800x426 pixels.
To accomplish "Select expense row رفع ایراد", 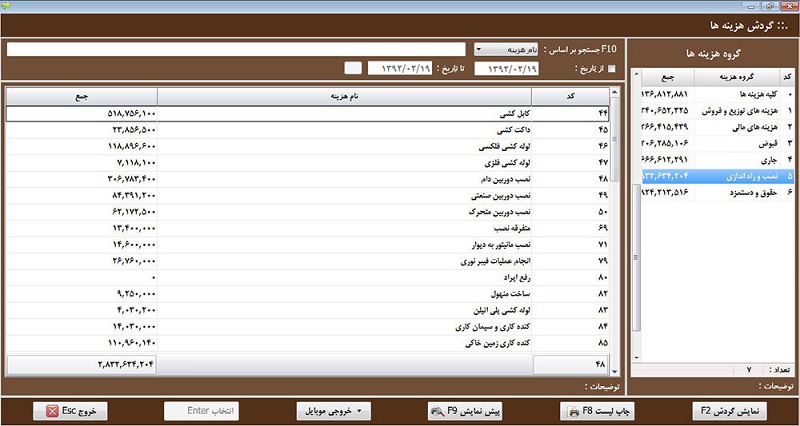I will pyautogui.click(x=308, y=278).
